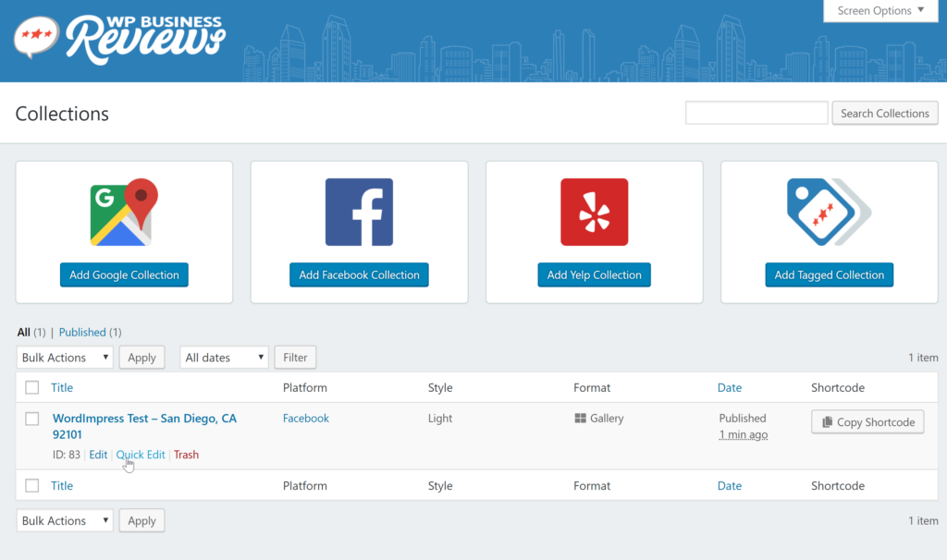Add a Yelp Collection
Viewport: 947px width, 560px height.
click(x=595, y=274)
